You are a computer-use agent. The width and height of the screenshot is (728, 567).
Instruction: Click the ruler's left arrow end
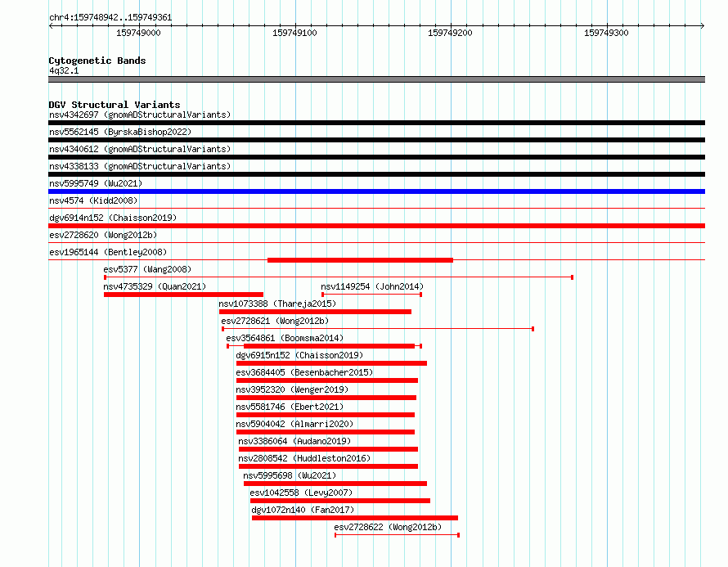coord(51,25)
